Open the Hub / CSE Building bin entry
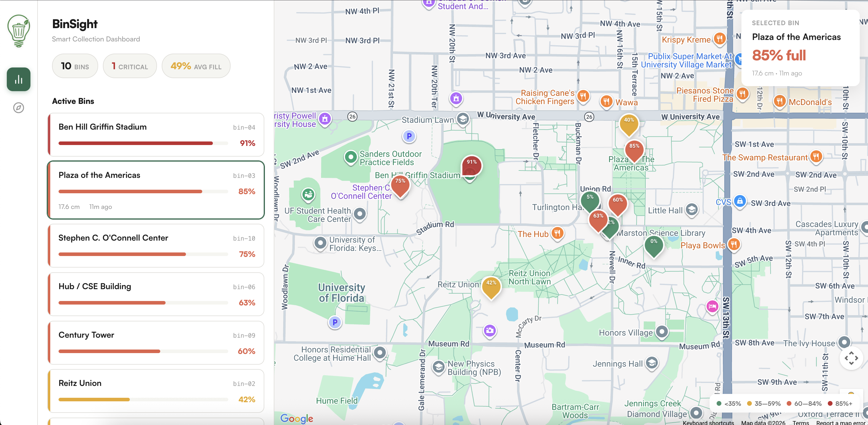The width and height of the screenshot is (868, 425). (x=156, y=294)
